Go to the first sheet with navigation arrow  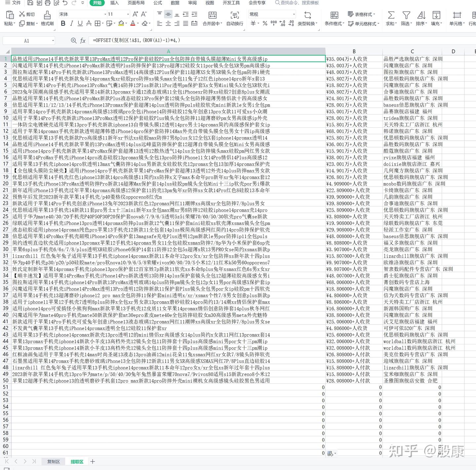[7, 461]
